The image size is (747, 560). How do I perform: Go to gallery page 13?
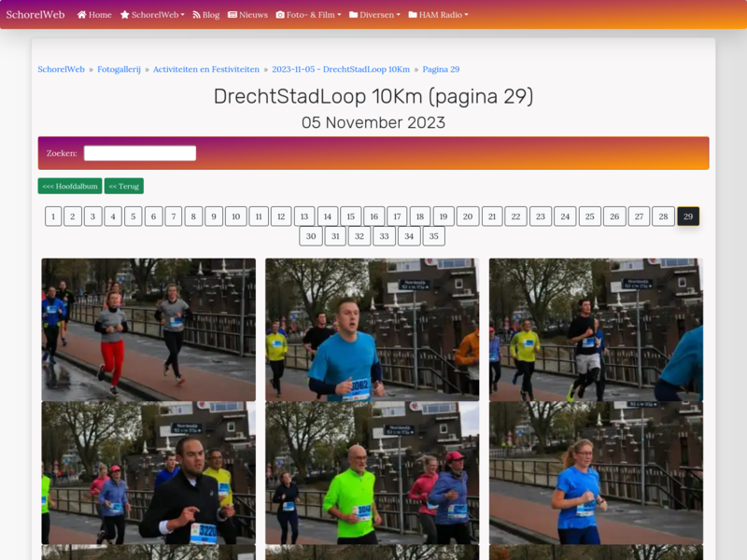[304, 217]
